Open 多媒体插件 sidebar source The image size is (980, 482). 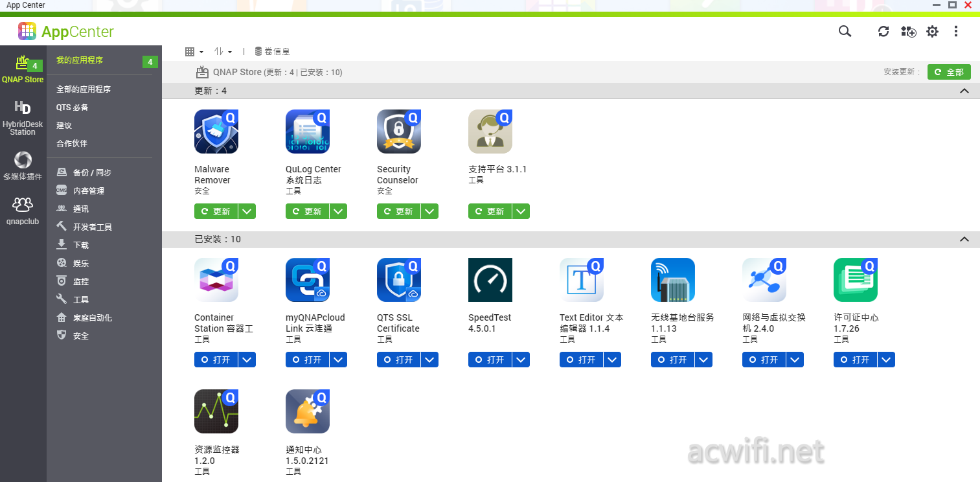[23, 166]
